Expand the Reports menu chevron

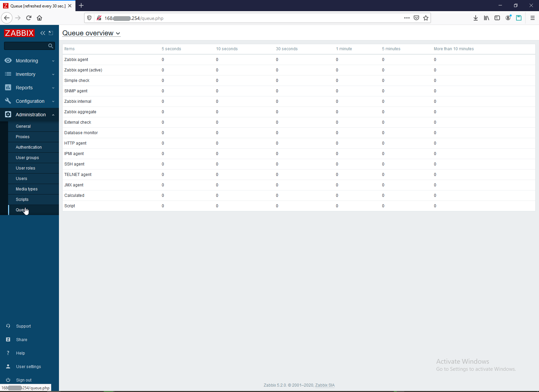point(53,88)
